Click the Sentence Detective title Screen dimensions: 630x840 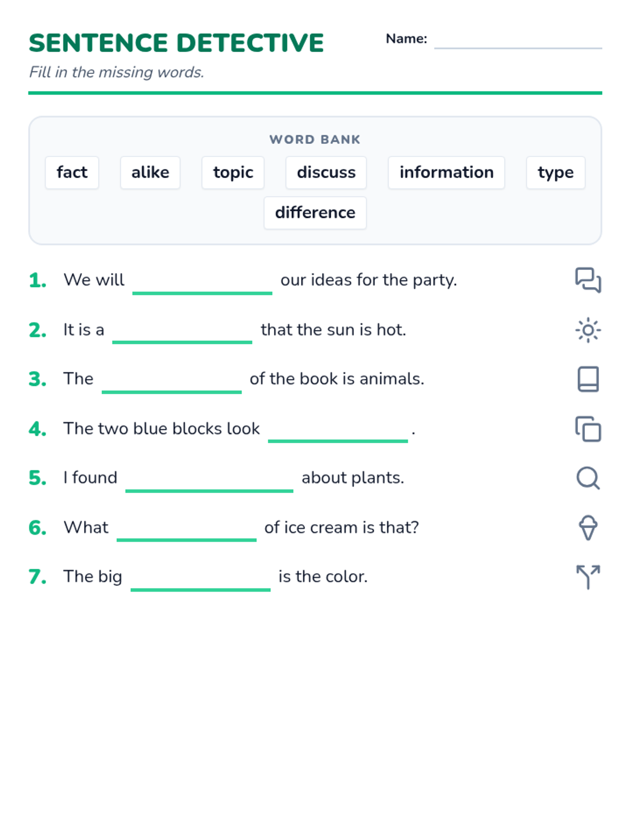[176, 43]
